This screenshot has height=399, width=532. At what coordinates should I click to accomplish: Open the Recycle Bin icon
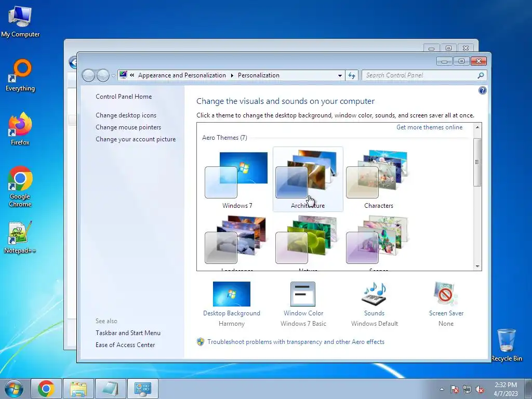(506, 345)
